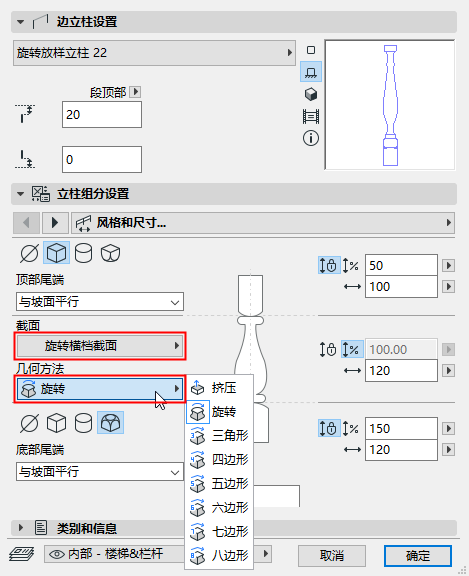Open the 顶部尾端 dropdown
The width and height of the screenshot is (469, 576).
[x=100, y=302]
